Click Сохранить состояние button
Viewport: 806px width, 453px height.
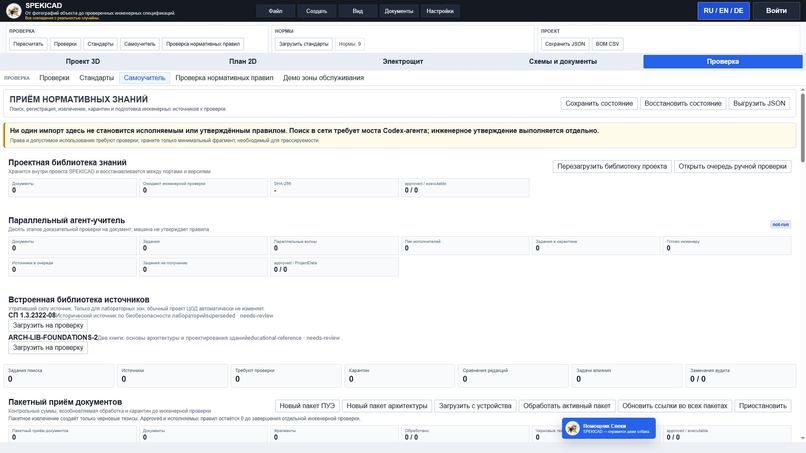click(x=599, y=103)
